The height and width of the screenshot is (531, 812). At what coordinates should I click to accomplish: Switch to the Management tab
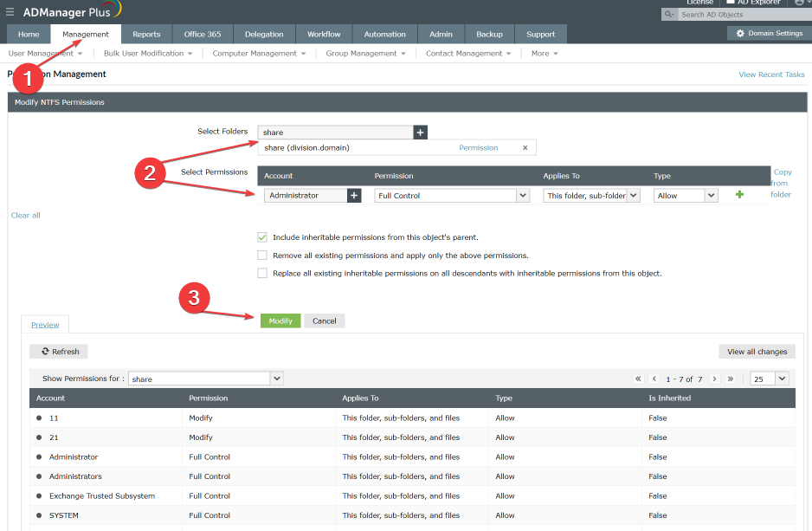click(86, 34)
